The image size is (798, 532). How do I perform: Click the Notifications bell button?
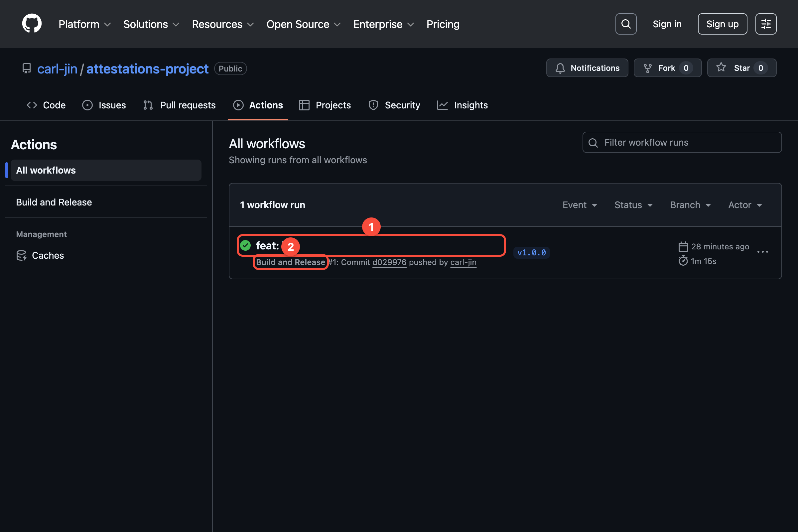(587, 68)
